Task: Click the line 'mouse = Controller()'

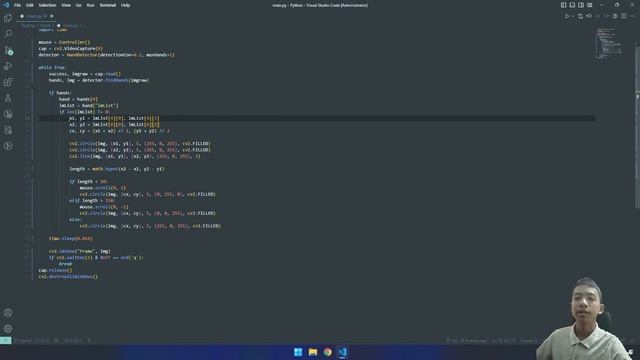Action: point(64,42)
